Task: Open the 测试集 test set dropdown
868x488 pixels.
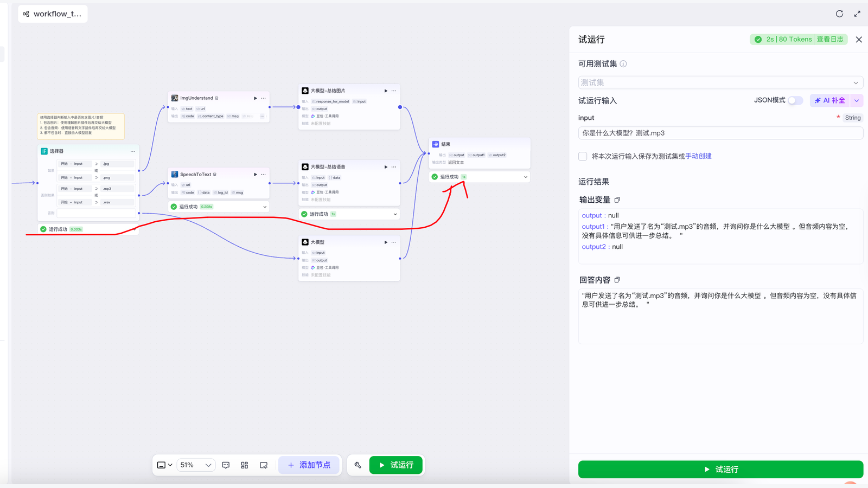Action: (720, 82)
